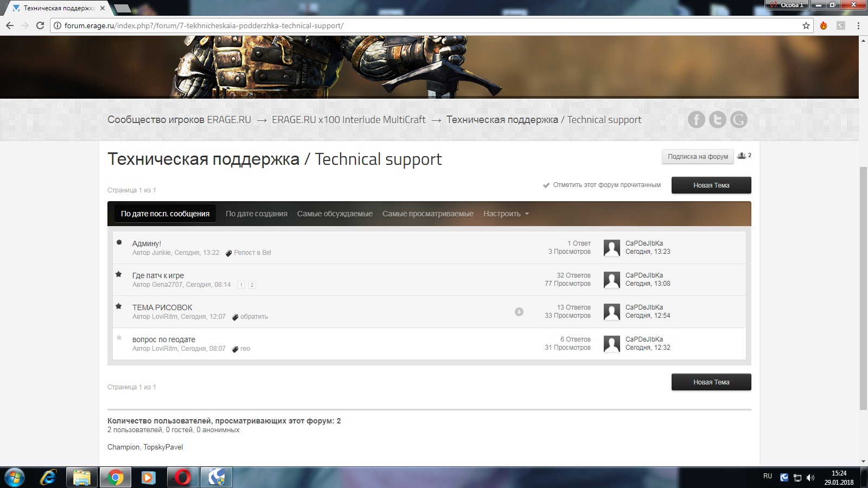Open the вопрос по геодате topic
Screen dimensions: 868x488
(x=164, y=339)
